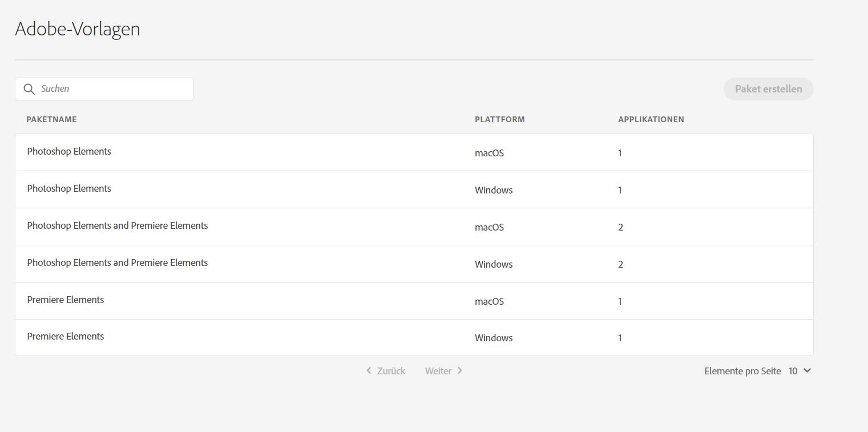Image resolution: width=868 pixels, height=432 pixels.
Task: Click the Adobe-Vorlagen heading
Action: (78, 29)
